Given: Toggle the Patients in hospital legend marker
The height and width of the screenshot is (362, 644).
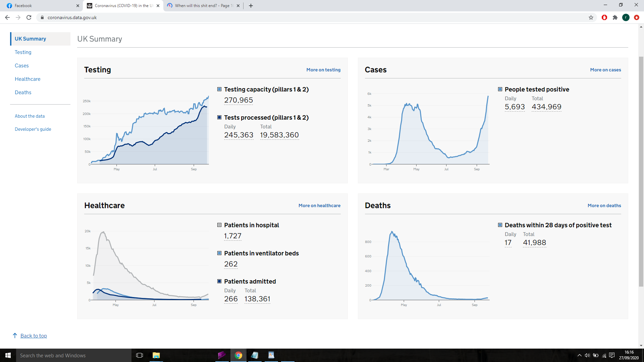Looking at the screenshot, I should [x=219, y=225].
